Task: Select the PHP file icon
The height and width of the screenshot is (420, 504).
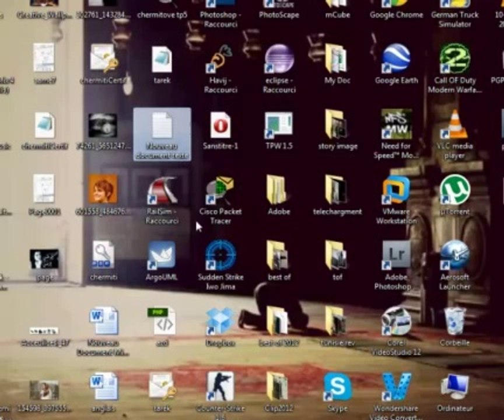Action: 162,322
